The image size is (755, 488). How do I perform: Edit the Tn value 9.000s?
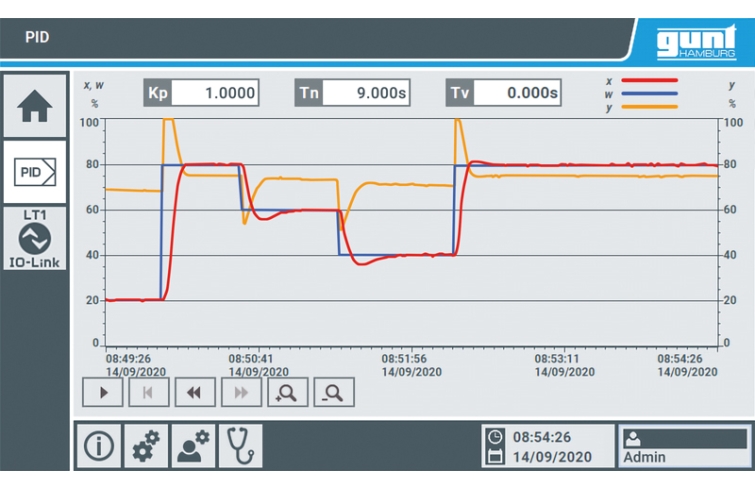pyautogui.click(x=366, y=92)
